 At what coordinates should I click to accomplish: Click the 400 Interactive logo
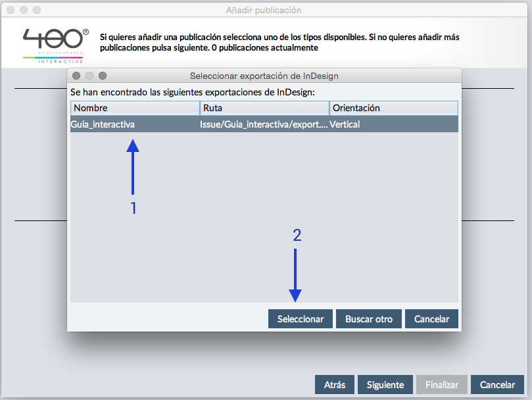(57, 45)
